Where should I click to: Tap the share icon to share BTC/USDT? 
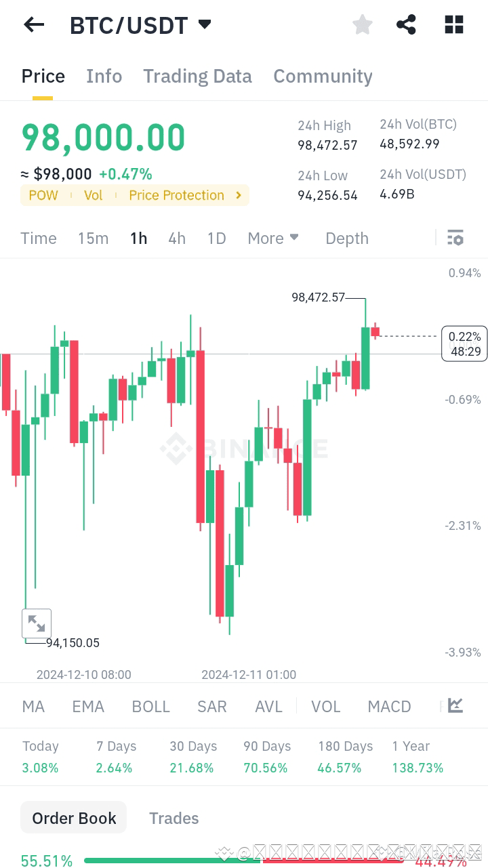[x=406, y=24]
